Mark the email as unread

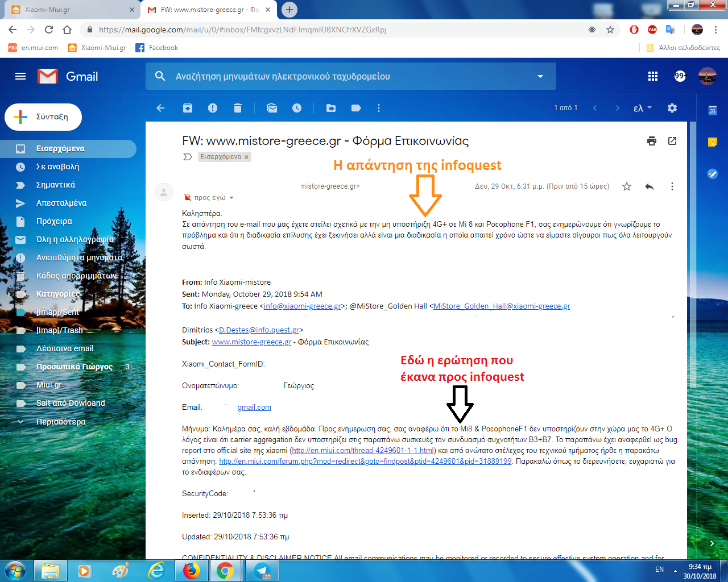point(272,108)
